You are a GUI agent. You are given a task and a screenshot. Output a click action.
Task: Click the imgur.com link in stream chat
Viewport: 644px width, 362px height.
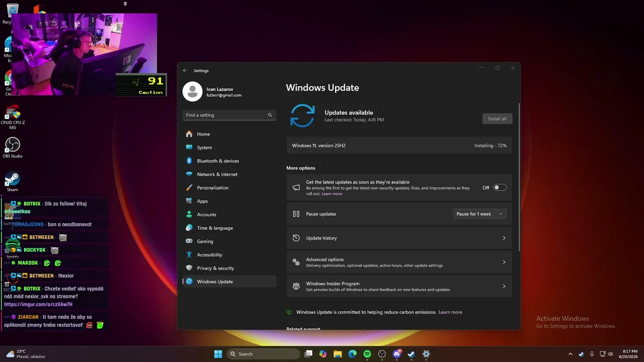[38, 305]
